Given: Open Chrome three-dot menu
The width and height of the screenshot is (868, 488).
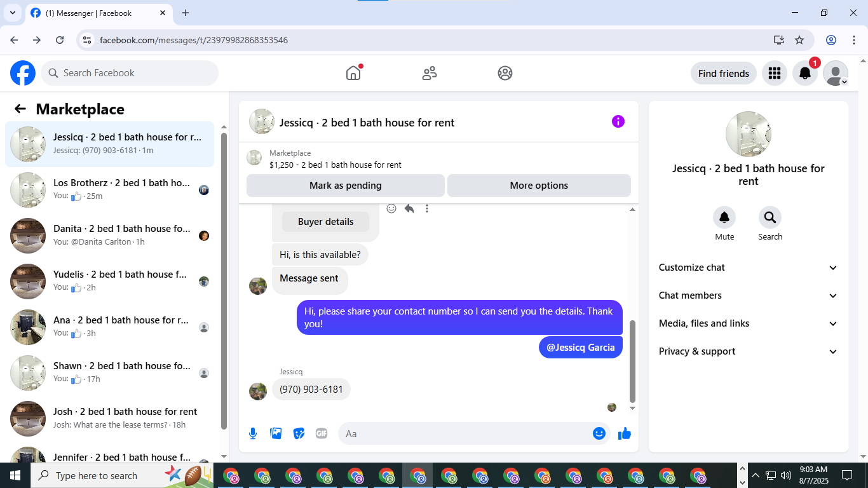Looking at the screenshot, I should tap(854, 40).
